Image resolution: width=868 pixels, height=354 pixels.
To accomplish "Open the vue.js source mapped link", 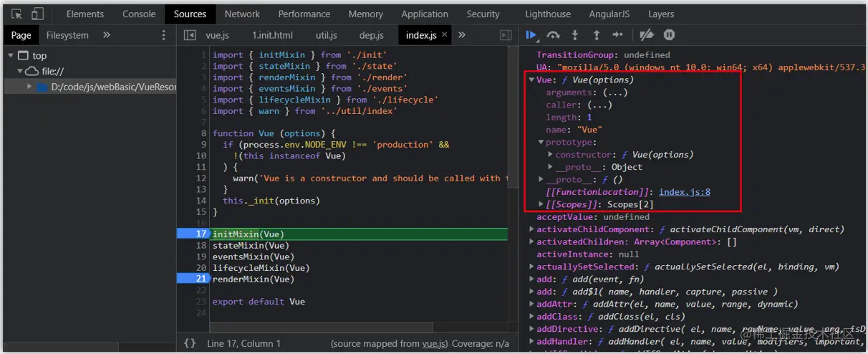I will tap(434, 344).
